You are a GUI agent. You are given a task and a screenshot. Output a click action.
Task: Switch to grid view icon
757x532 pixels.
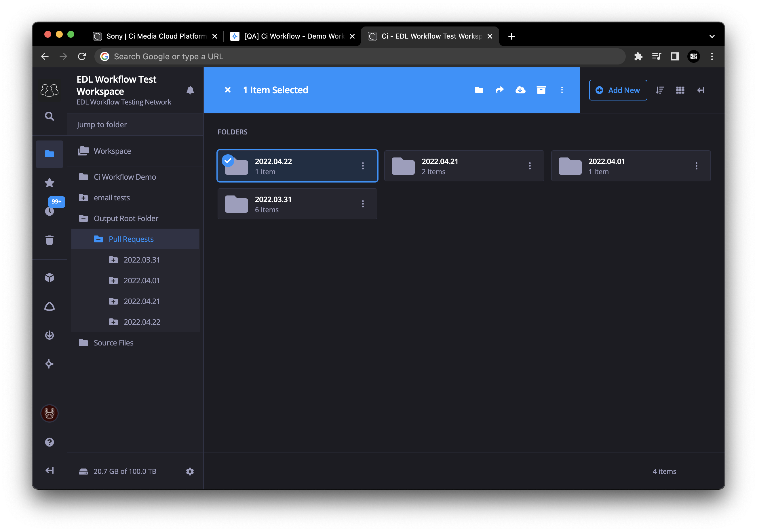[680, 90]
